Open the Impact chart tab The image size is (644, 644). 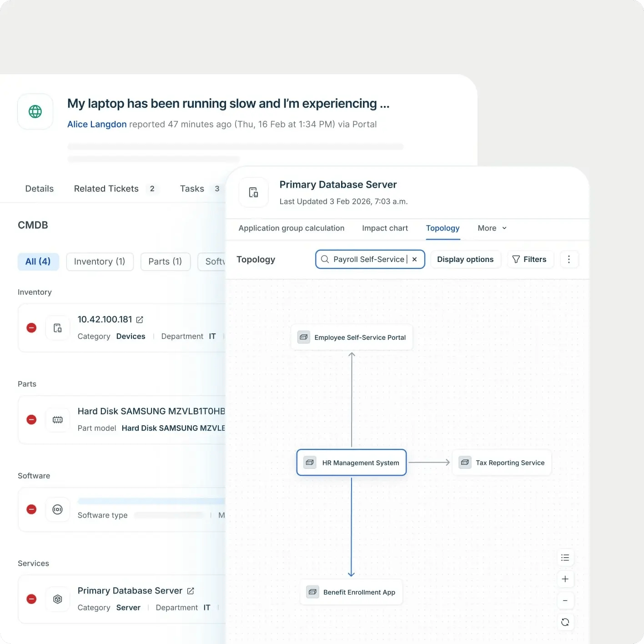coord(385,228)
